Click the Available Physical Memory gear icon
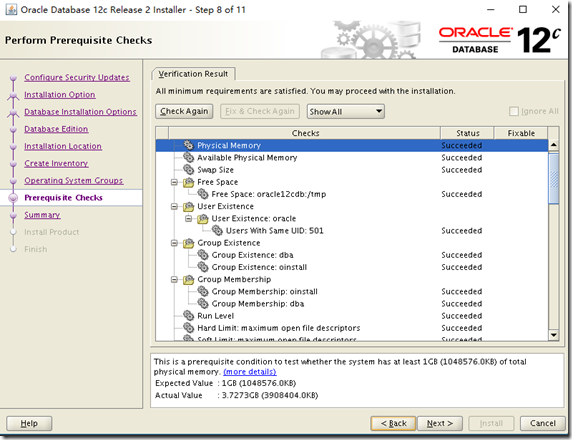The image size is (572, 440). [189, 158]
